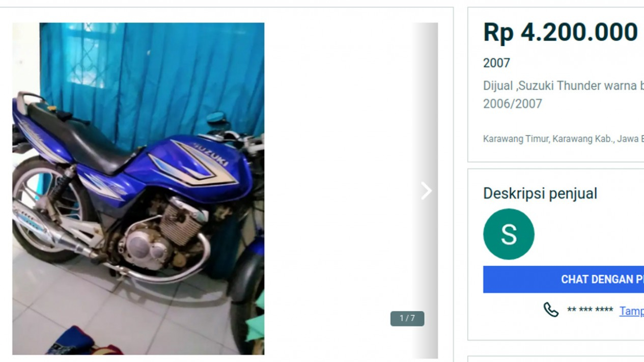Click the masked phone number asterisks
644x362 pixels.
tap(590, 310)
